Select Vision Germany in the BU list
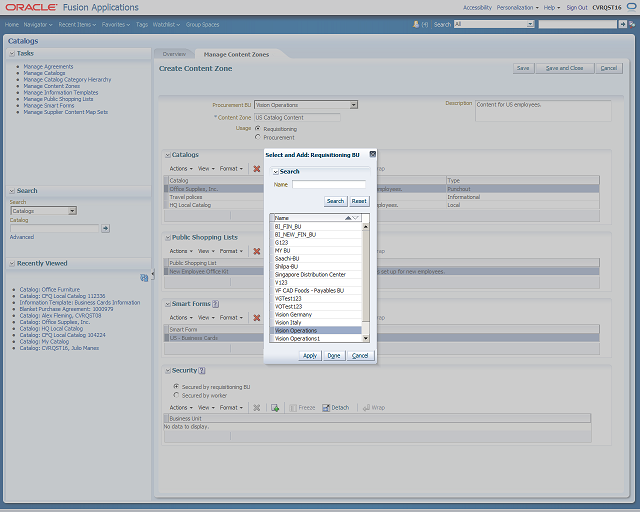This screenshot has width=640, height=512. 316,314
